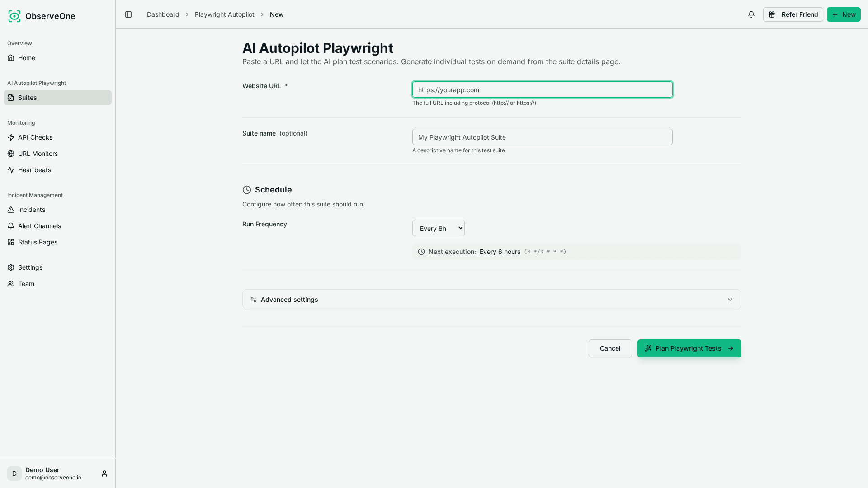Open Status Pages

point(57,242)
